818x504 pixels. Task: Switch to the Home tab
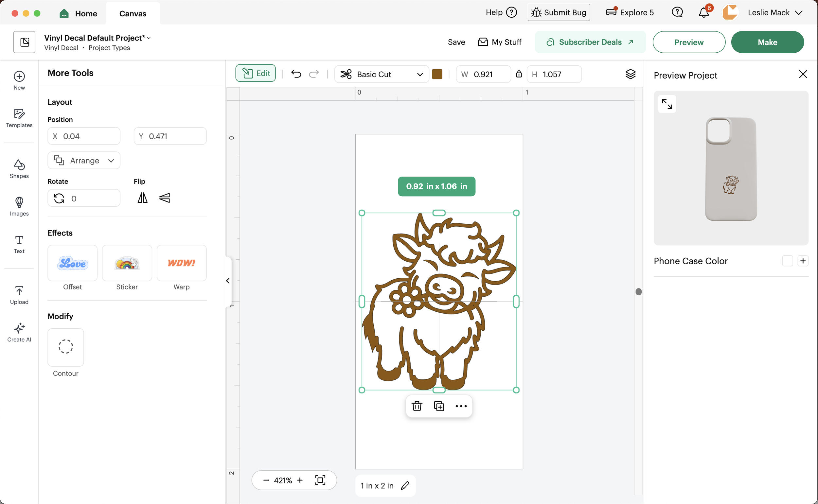(x=79, y=13)
